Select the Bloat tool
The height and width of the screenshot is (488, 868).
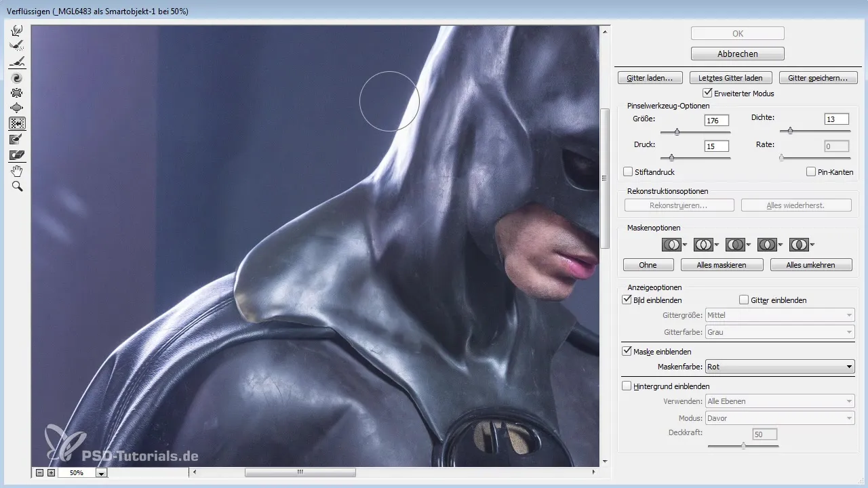point(18,108)
